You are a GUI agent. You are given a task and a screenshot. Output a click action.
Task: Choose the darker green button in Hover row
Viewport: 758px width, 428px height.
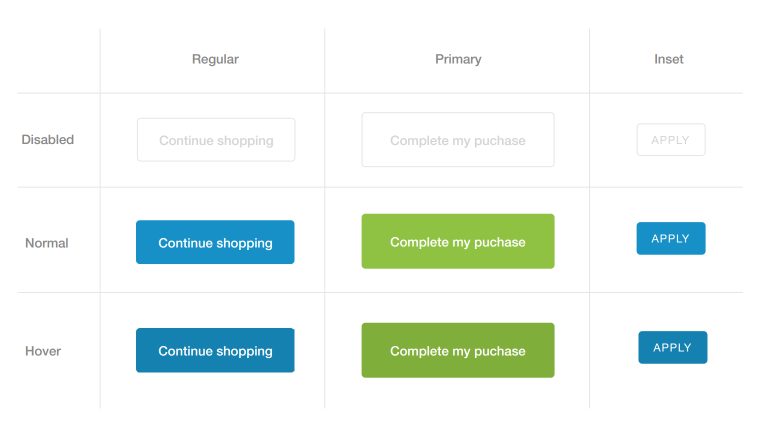[458, 351]
